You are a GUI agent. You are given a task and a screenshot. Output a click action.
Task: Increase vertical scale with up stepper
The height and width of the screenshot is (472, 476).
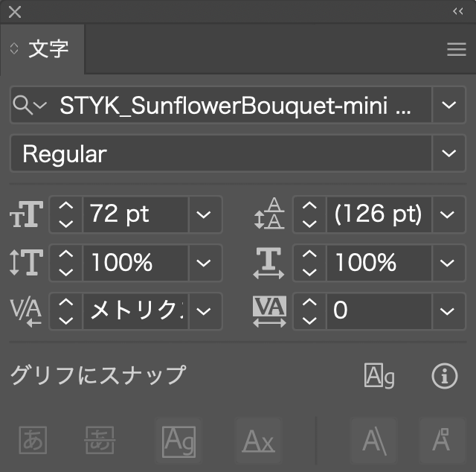(65, 254)
